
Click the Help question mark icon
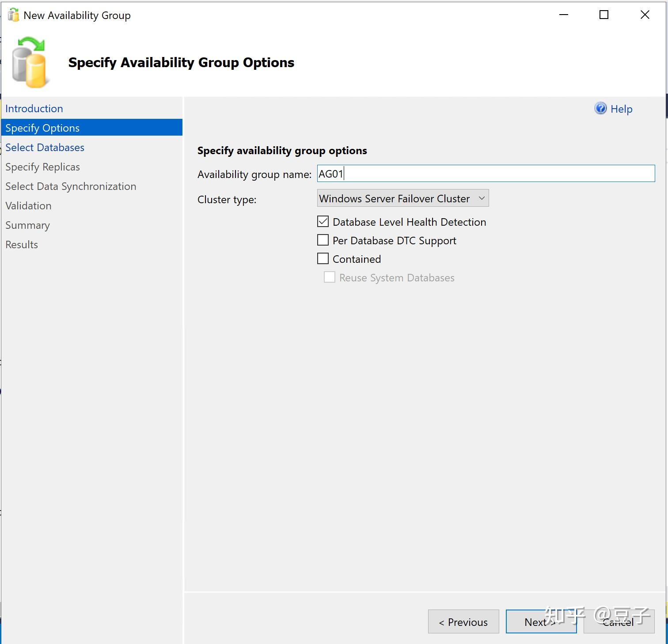(x=600, y=109)
